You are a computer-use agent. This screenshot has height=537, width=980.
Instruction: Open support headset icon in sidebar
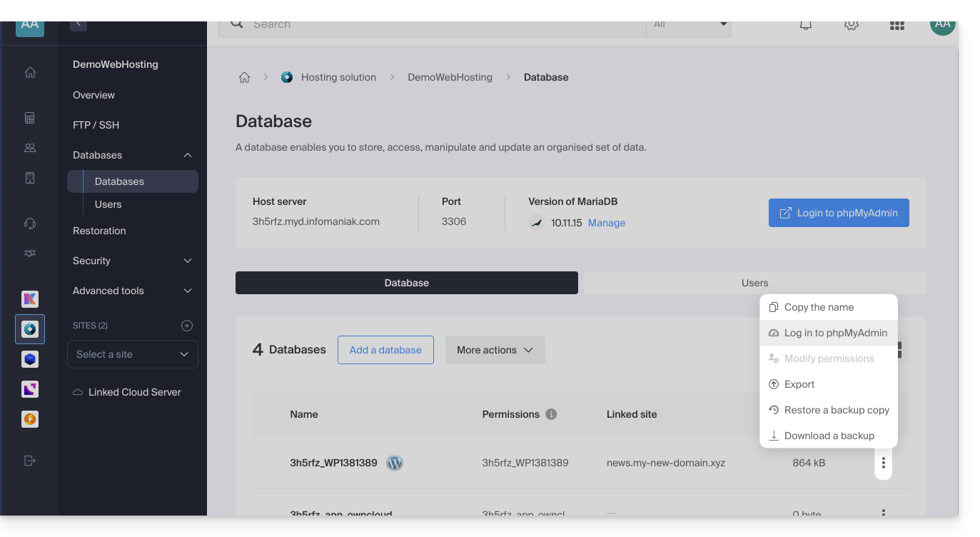[30, 224]
